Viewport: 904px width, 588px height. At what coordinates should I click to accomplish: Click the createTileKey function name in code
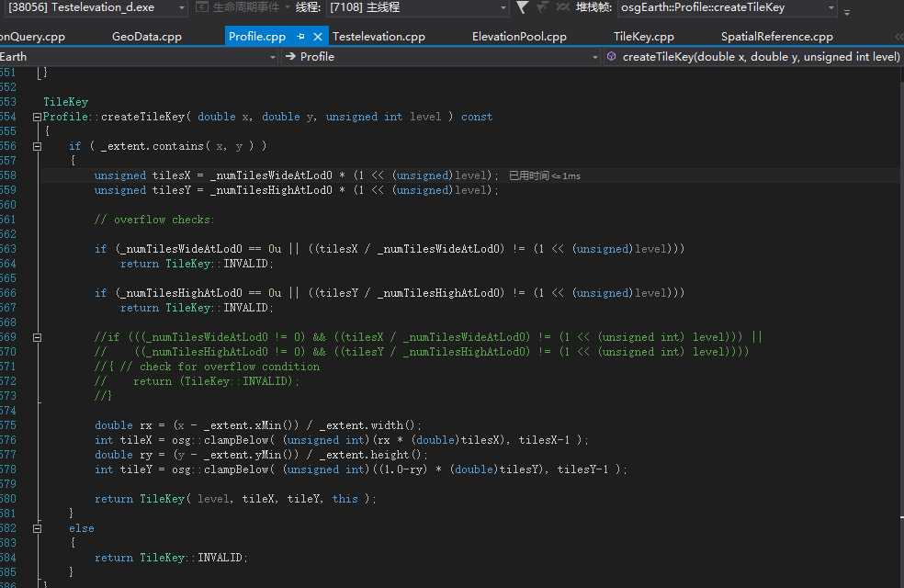coord(143,117)
